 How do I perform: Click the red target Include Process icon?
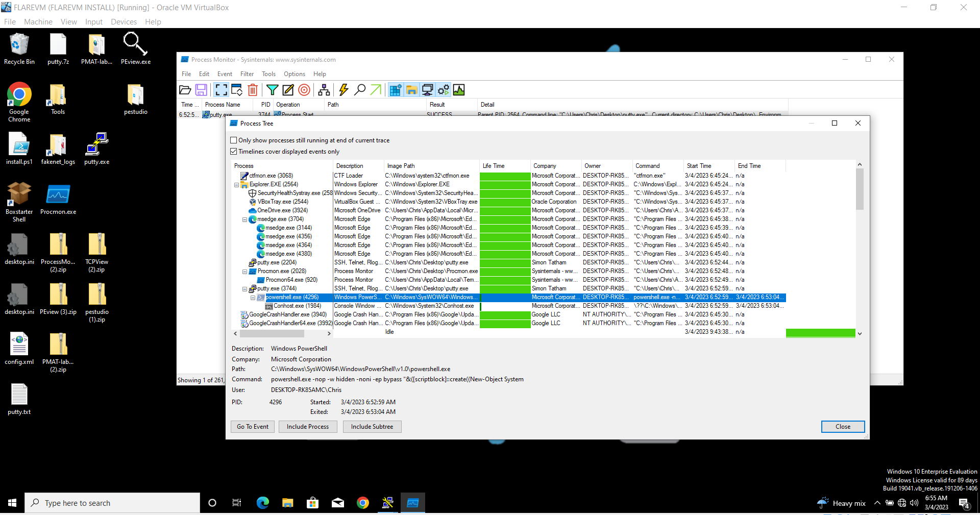click(x=304, y=90)
